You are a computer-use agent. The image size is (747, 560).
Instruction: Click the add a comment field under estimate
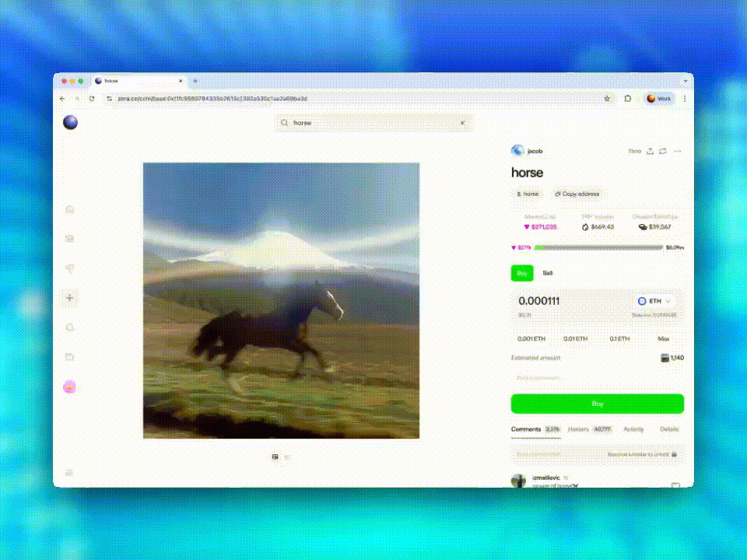pos(598,378)
